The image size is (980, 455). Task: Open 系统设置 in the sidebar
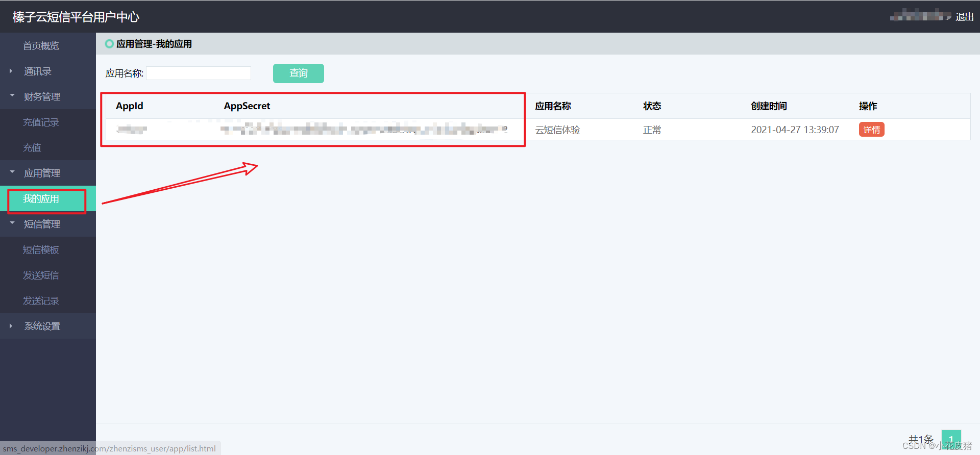(x=42, y=326)
